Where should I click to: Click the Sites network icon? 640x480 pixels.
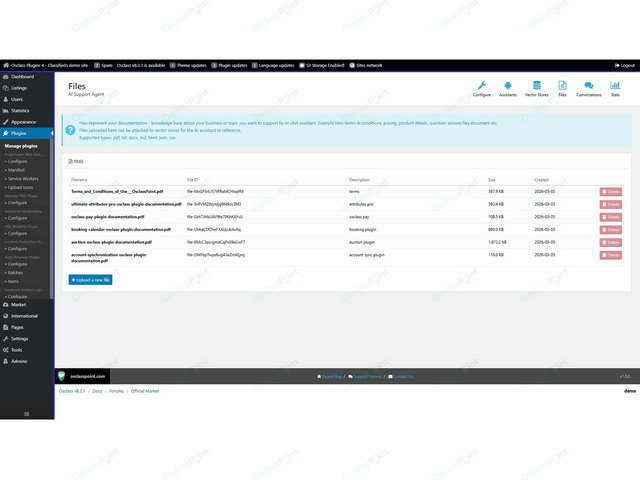[352, 65]
